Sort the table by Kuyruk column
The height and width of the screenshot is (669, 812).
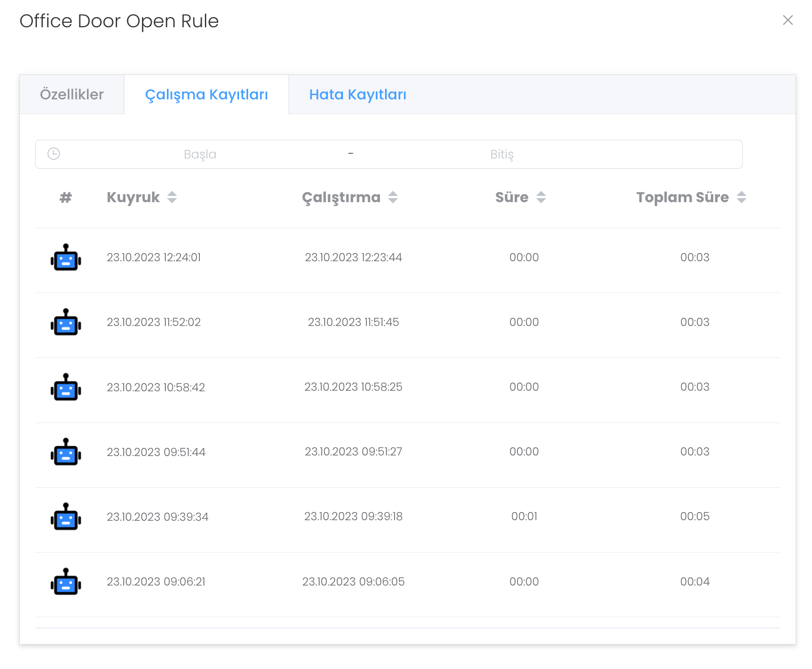point(172,198)
